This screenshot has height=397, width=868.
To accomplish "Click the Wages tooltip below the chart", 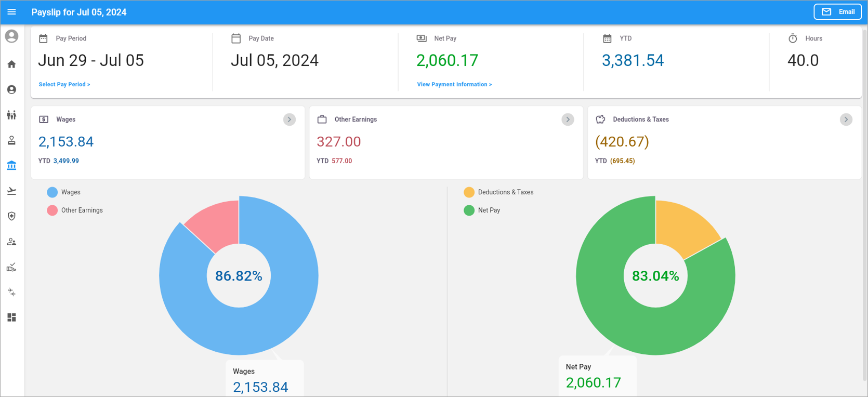I will [265, 379].
